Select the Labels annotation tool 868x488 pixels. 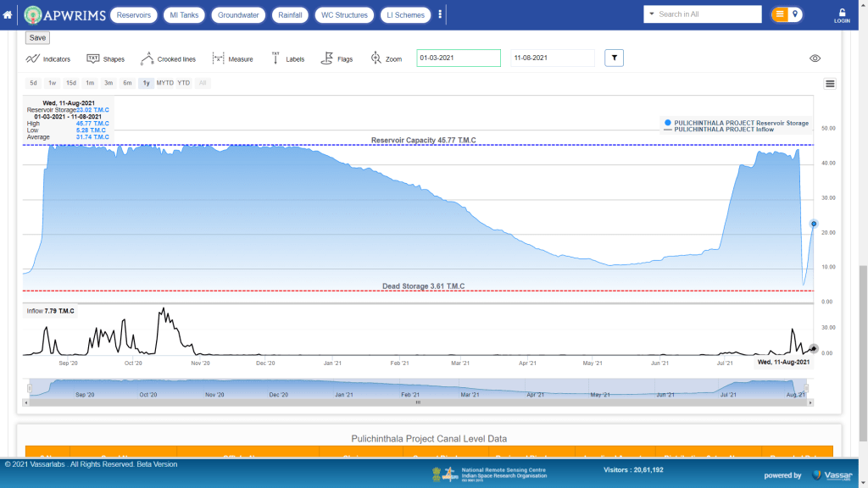click(x=287, y=58)
